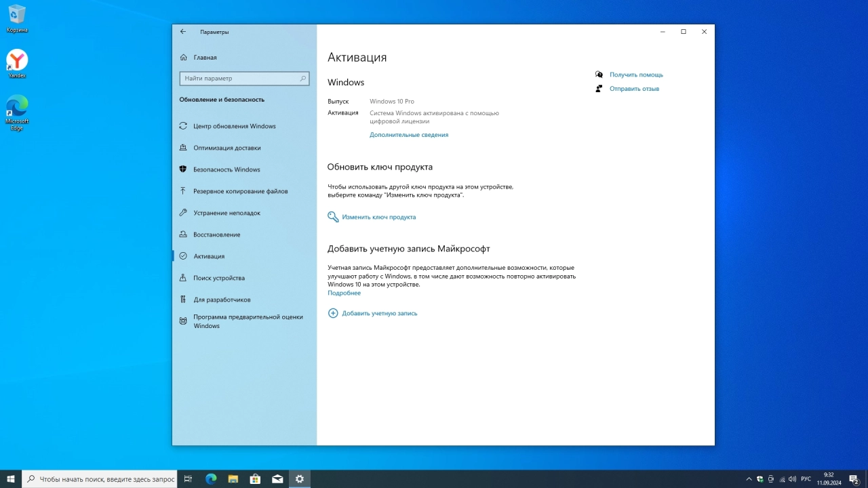Minimize the Settings window
Viewport: 868px width, 488px height.
coord(663,32)
